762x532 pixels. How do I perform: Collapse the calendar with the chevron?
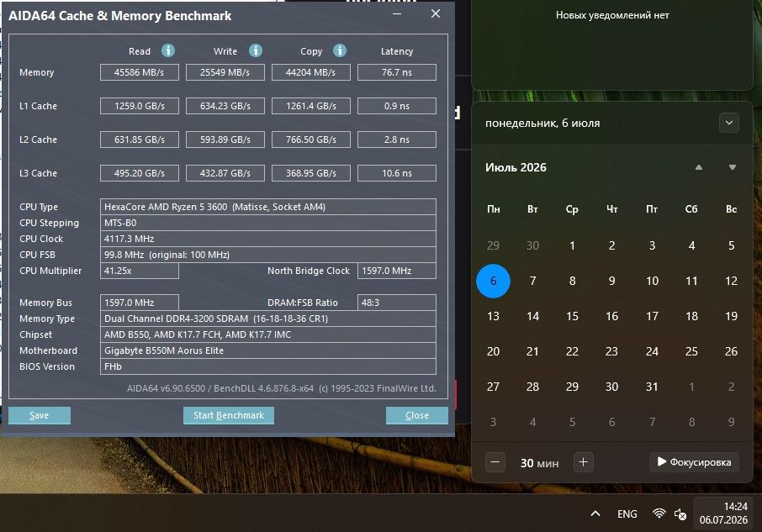click(729, 123)
